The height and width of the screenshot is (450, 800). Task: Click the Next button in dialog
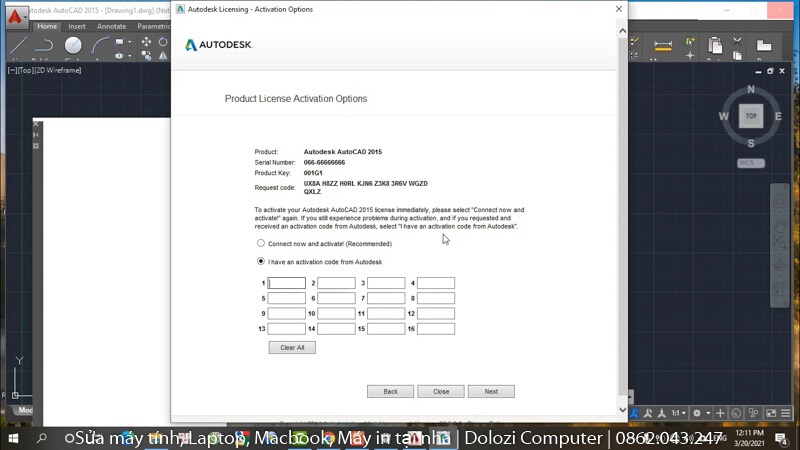click(x=491, y=391)
